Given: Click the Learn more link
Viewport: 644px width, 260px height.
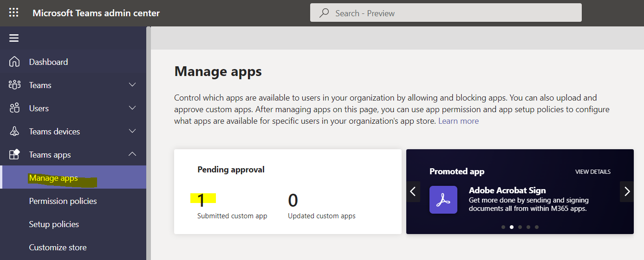Looking at the screenshot, I should (x=458, y=121).
